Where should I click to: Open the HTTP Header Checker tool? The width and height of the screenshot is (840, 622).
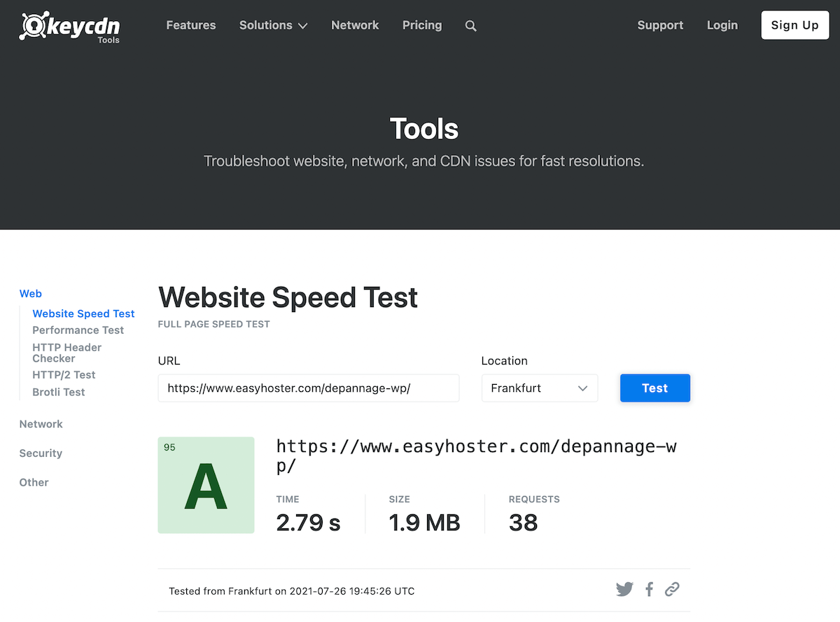point(66,353)
